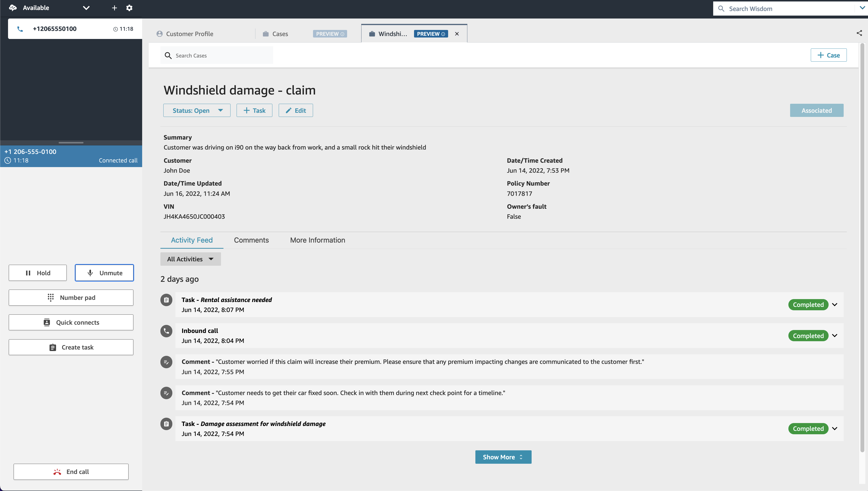The height and width of the screenshot is (491, 868).
Task: Click the plus icon to add a new tab
Action: [115, 8]
